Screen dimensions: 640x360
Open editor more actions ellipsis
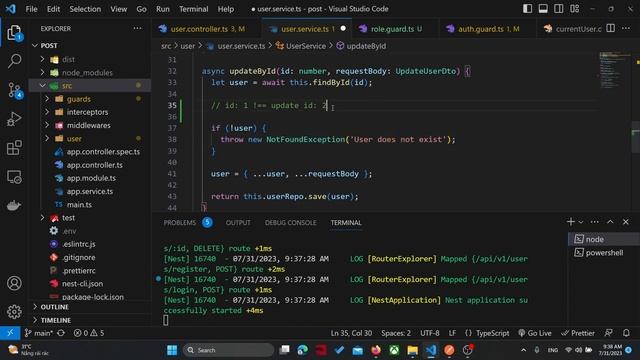pyautogui.click(x=626, y=29)
